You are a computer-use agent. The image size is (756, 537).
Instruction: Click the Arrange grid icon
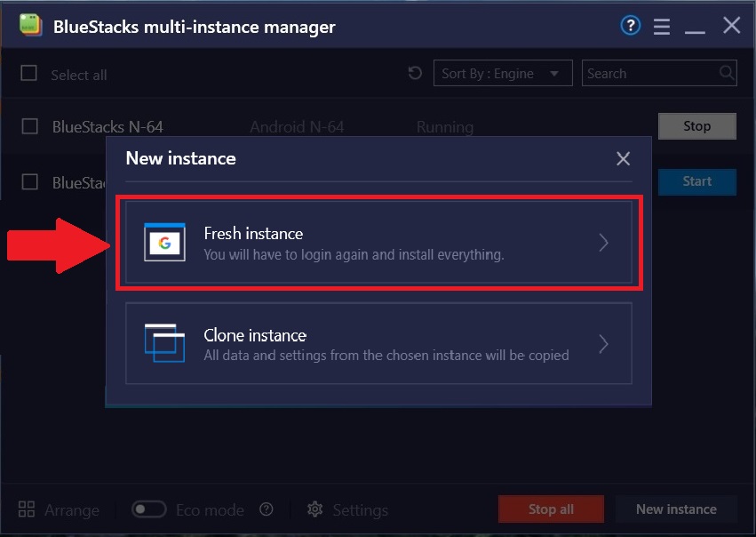point(27,509)
